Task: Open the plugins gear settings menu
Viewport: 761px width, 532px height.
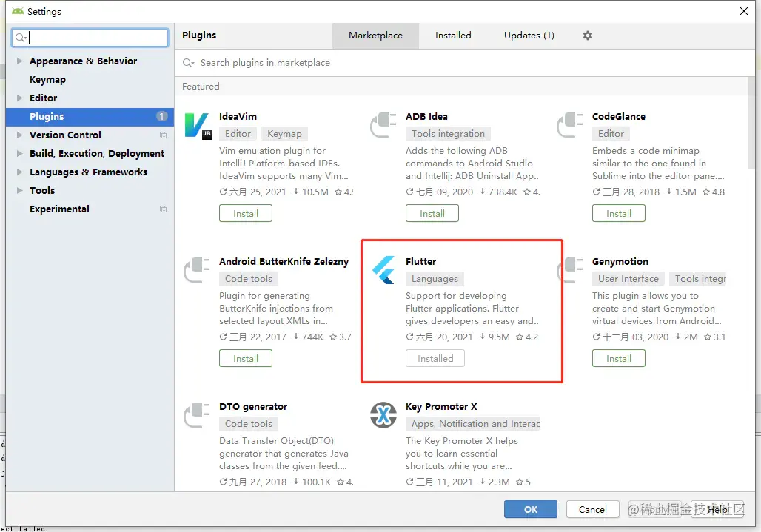Action: pyautogui.click(x=588, y=36)
